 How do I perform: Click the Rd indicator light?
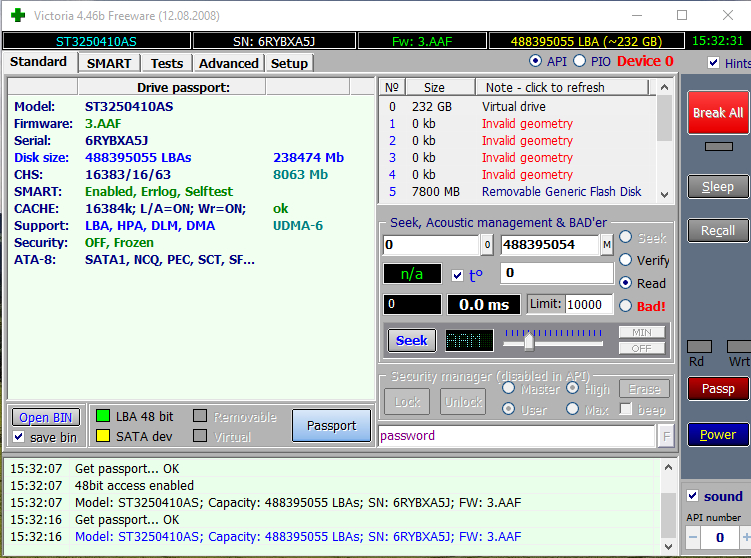(x=699, y=346)
